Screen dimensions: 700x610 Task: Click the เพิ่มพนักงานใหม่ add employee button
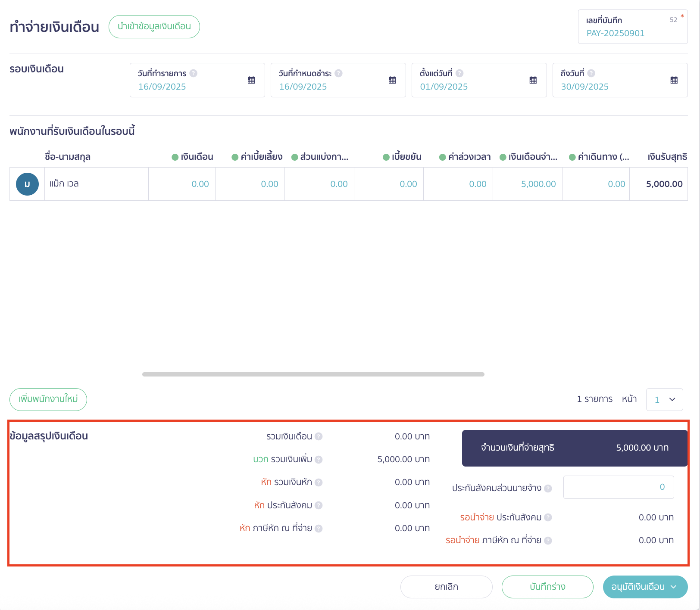click(48, 399)
